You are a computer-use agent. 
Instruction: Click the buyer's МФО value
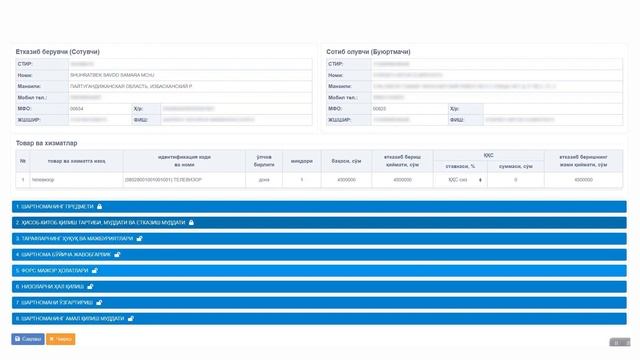(x=379, y=109)
